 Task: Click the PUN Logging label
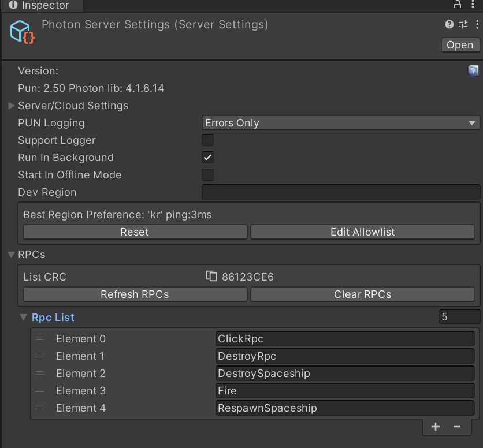(51, 123)
